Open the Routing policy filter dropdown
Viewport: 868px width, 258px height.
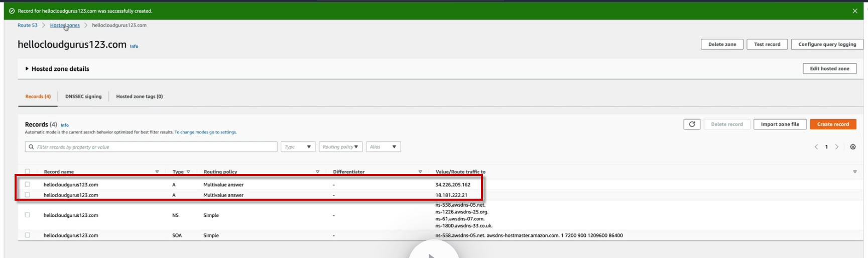[x=340, y=147]
